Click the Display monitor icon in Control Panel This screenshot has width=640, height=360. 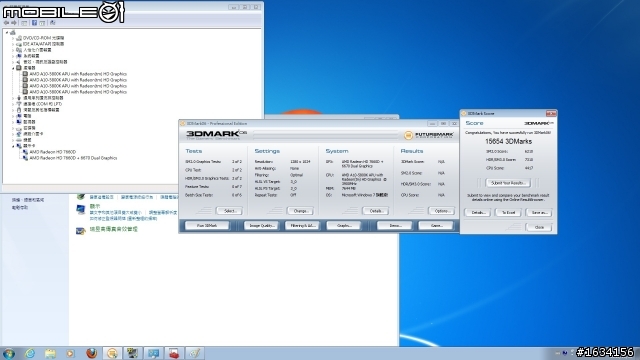81,209
